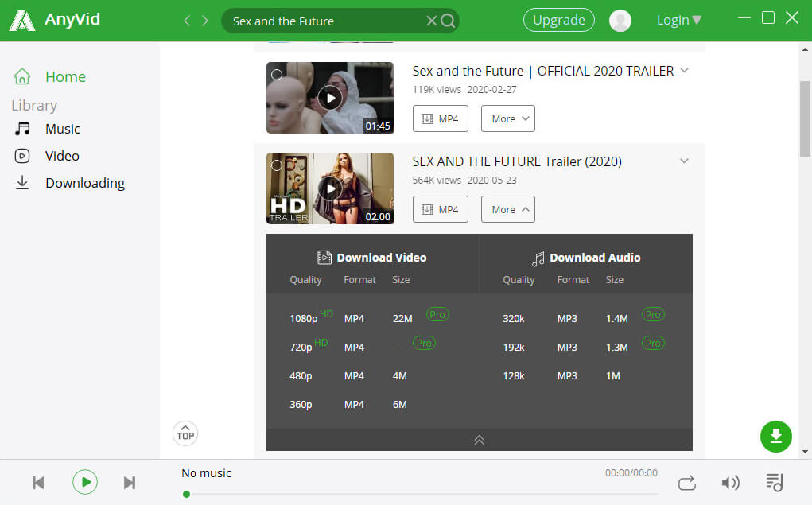Click the Download Video header

click(x=372, y=258)
